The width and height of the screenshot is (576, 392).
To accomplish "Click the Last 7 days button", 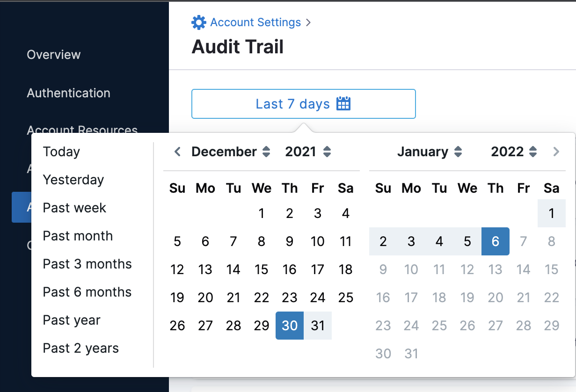I will [x=303, y=104].
